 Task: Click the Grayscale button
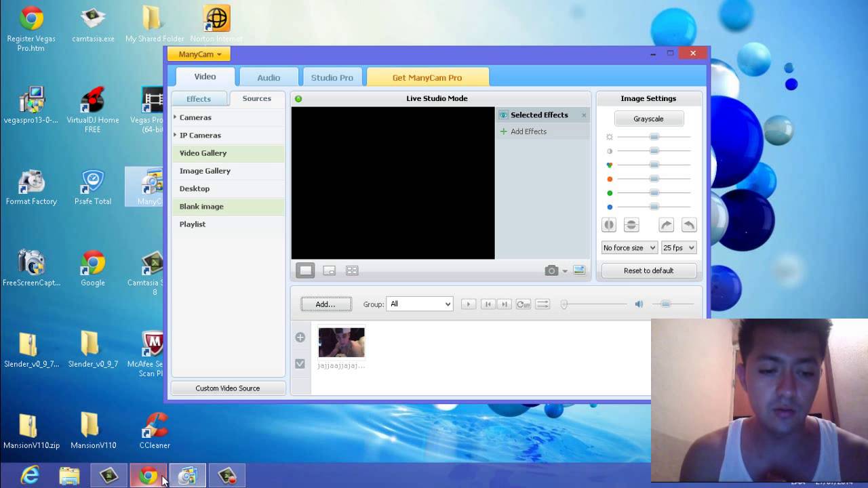click(x=649, y=119)
